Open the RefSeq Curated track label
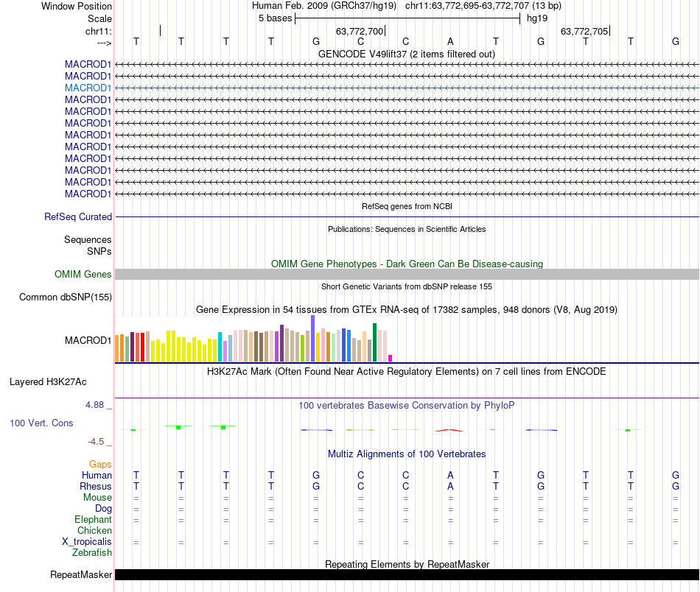 [x=78, y=216]
